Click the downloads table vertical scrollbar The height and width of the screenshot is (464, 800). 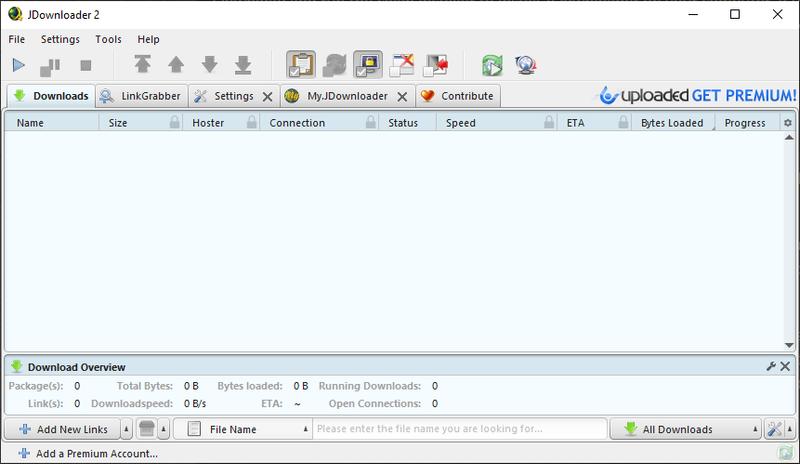[789, 241]
